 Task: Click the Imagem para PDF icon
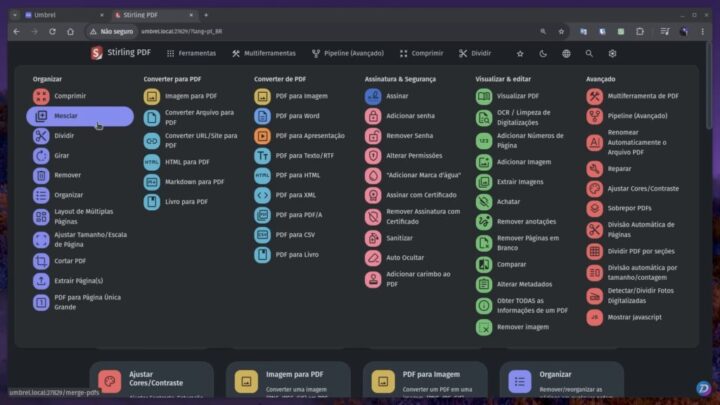pos(152,97)
